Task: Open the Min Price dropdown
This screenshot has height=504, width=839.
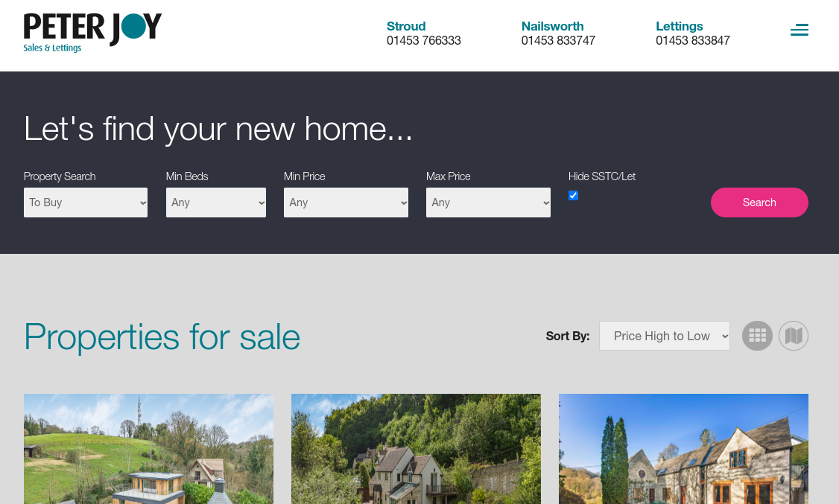Action: coord(346,202)
